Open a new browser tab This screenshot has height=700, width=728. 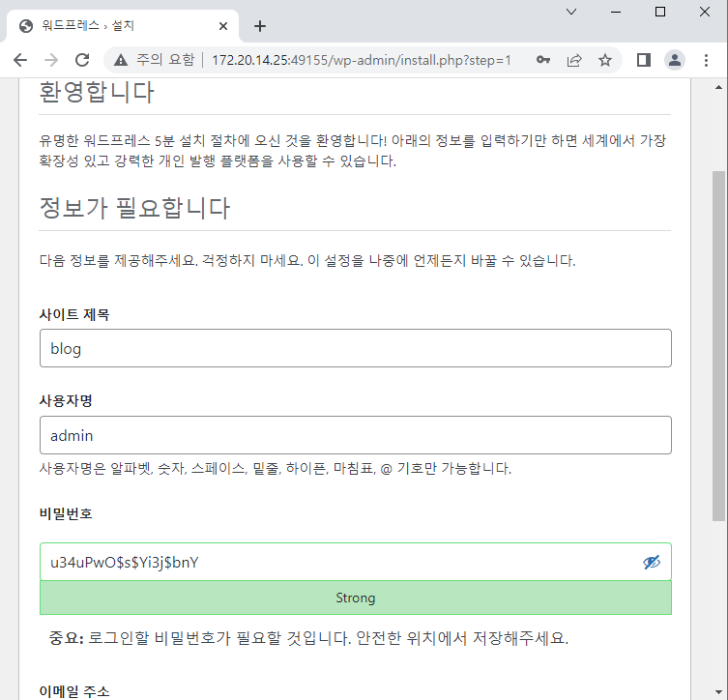(260, 26)
